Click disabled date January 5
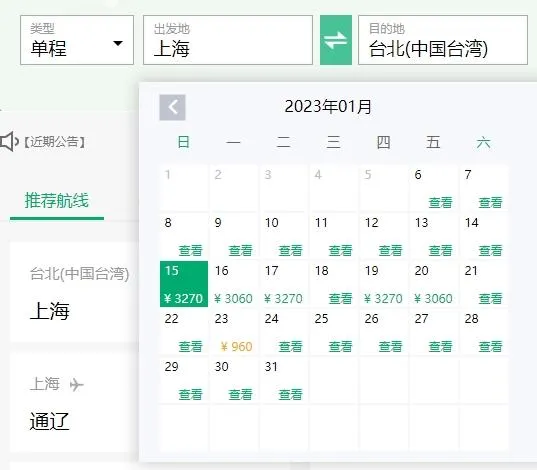This screenshot has width=537, height=470. tap(384, 188)
